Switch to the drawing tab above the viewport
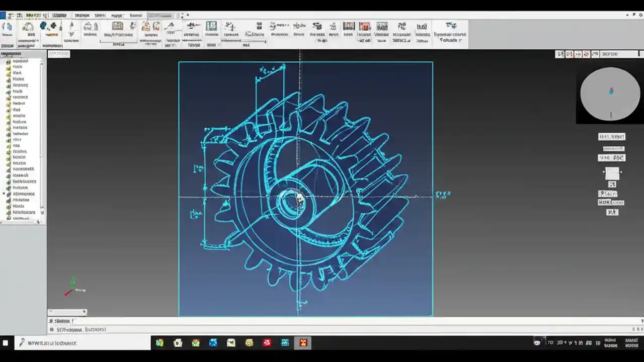The image size is (644, 362). (59, 54)
